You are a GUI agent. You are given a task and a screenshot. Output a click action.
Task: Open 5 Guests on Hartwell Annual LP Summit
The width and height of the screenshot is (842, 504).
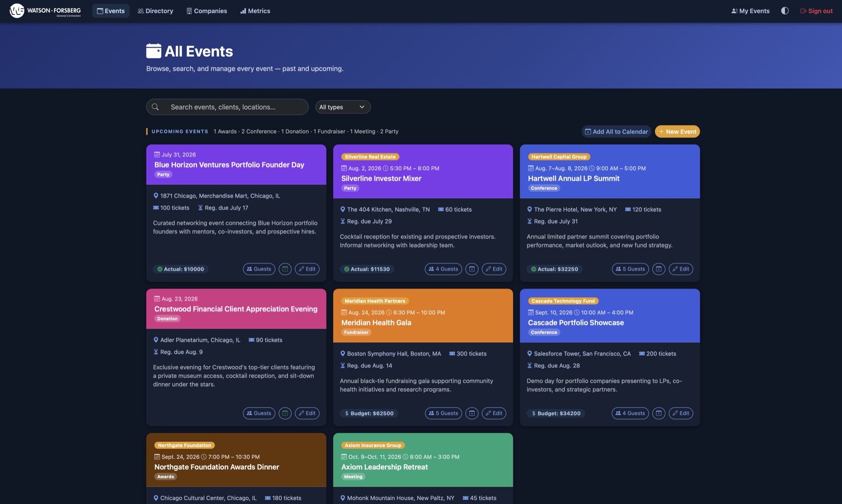pos(630,269)
